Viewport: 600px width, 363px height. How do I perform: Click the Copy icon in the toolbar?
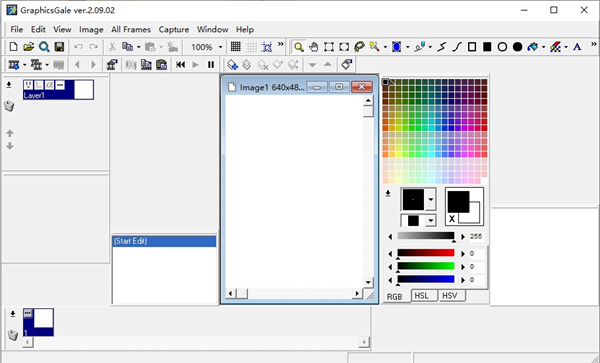point(127,47)
